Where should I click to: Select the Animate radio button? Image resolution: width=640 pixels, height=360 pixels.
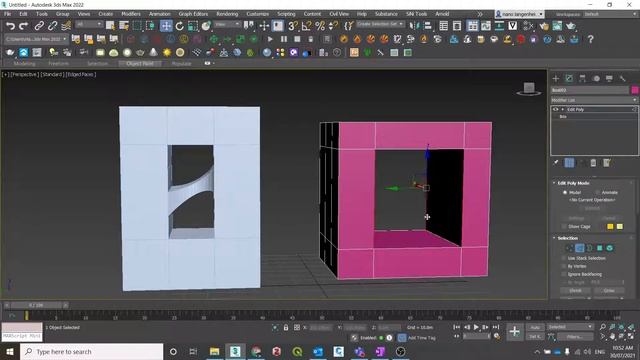[x=598, y=192]
